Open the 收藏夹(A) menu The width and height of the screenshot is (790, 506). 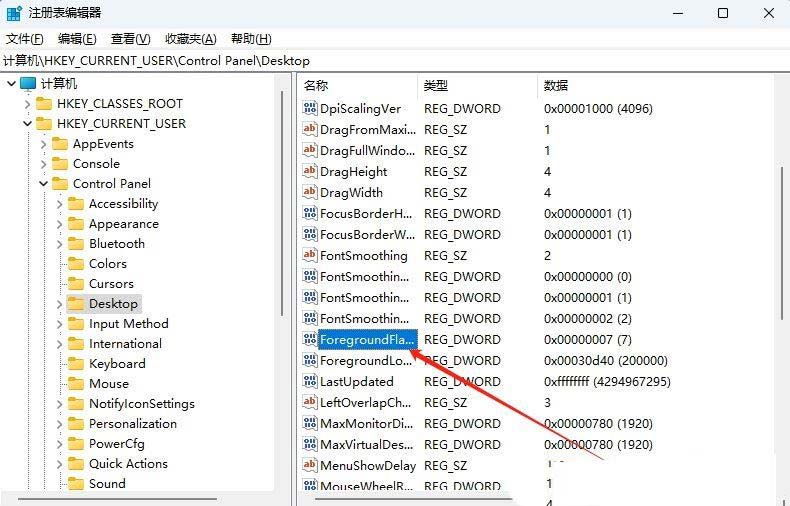(190, 39)
